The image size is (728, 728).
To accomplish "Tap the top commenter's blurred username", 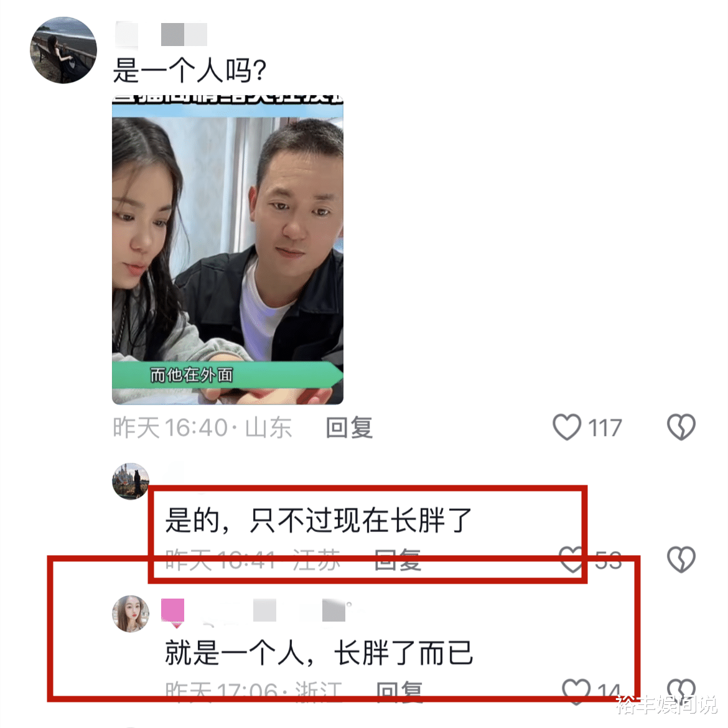I will pyautogui.click(x=161, y=34).
